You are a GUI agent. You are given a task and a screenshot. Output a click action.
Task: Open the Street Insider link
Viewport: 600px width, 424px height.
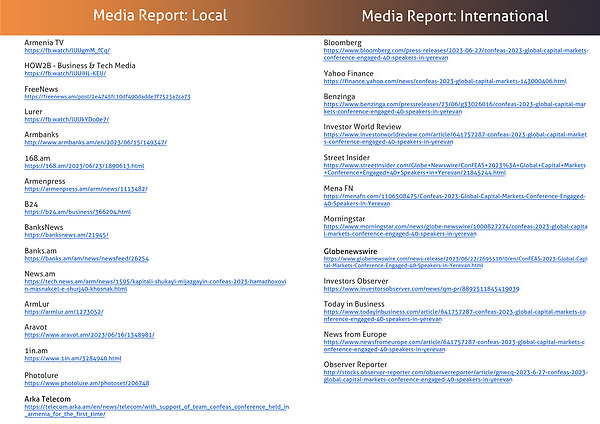[455, 169]
